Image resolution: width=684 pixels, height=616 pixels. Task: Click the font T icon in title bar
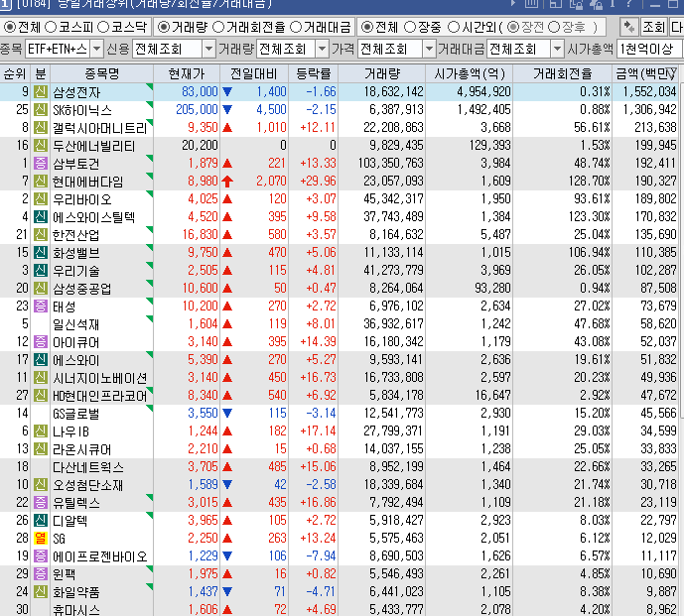click(x=613, y=4)
